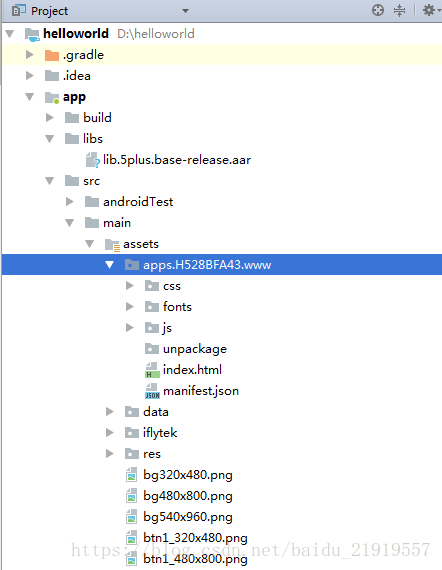
Task: Click the orange .gradle folder icon
Action: [x=52, y=55]
